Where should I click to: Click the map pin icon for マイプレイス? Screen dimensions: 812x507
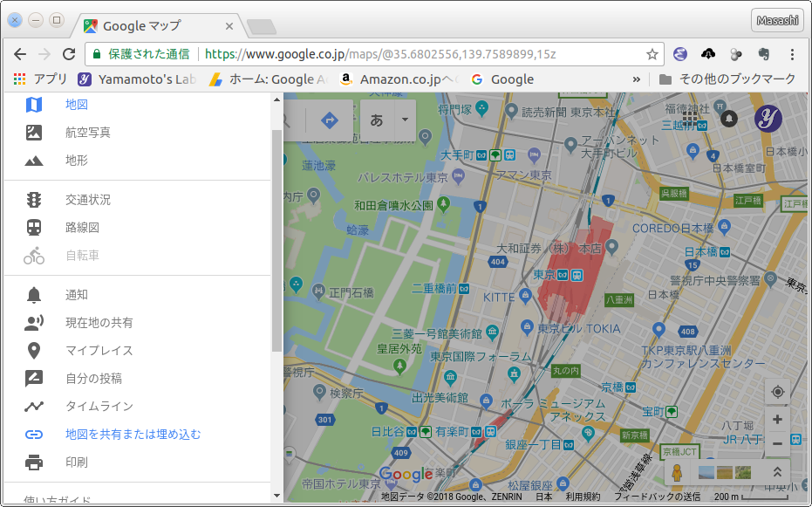pyautogui.click(x=34, y=351)
